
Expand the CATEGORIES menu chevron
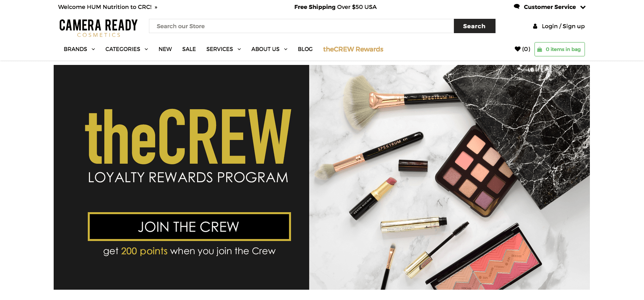[x=146, y=49]
